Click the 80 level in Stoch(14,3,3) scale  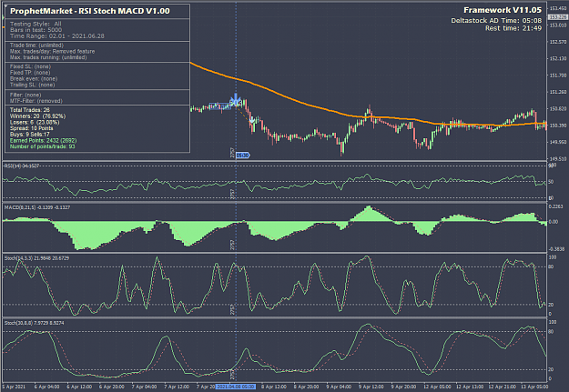click(x=551, y=266)
